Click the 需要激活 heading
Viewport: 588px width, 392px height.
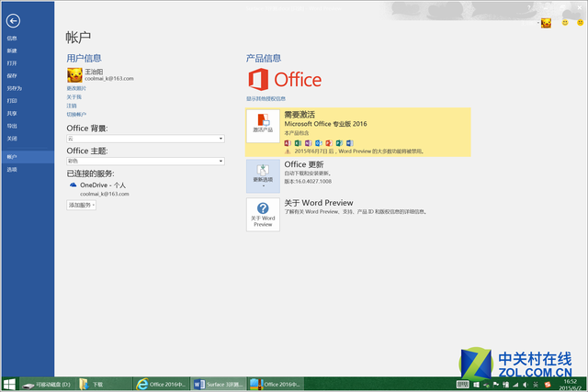[300, 115]
